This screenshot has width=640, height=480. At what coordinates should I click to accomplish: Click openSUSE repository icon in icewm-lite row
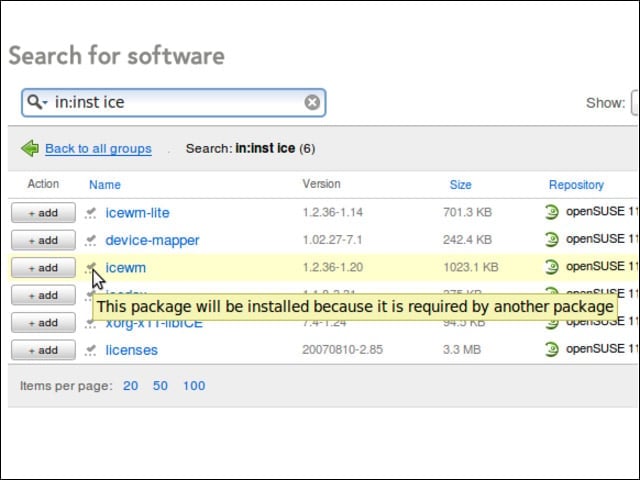[551, 212]
